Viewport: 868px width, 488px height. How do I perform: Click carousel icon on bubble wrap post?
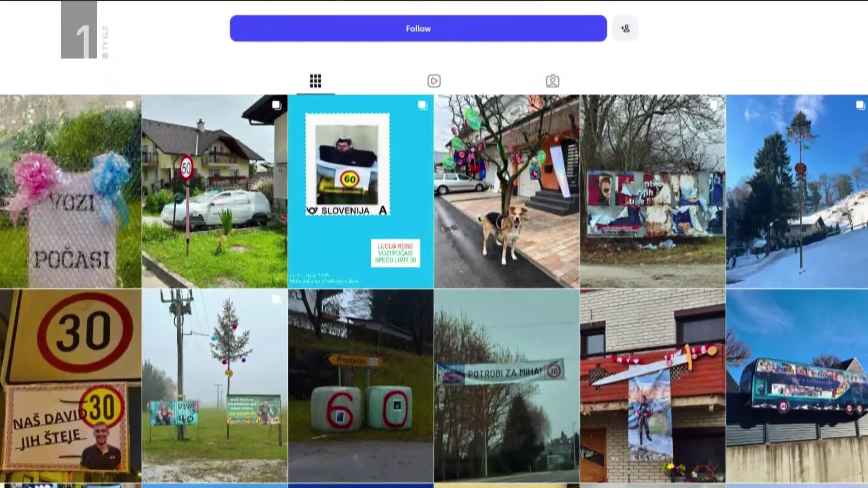(x=130, y=105)
